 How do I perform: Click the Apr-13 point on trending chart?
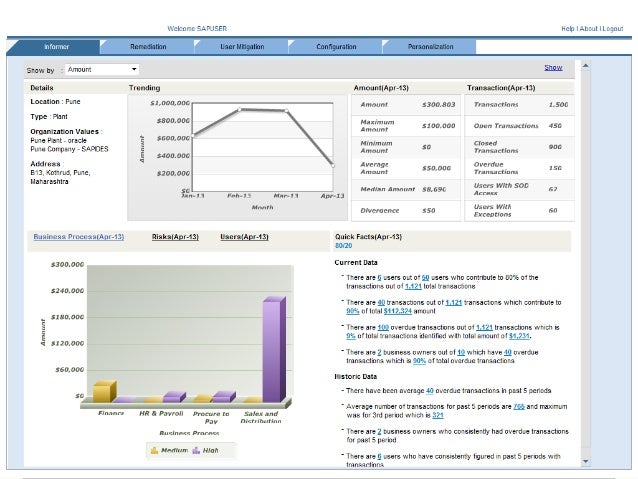tap(333, 166)
